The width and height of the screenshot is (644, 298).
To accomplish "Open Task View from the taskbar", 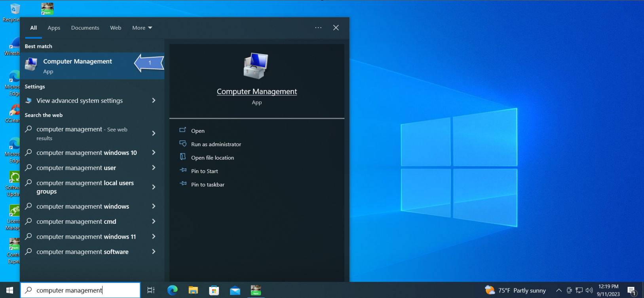I will 151,290.
